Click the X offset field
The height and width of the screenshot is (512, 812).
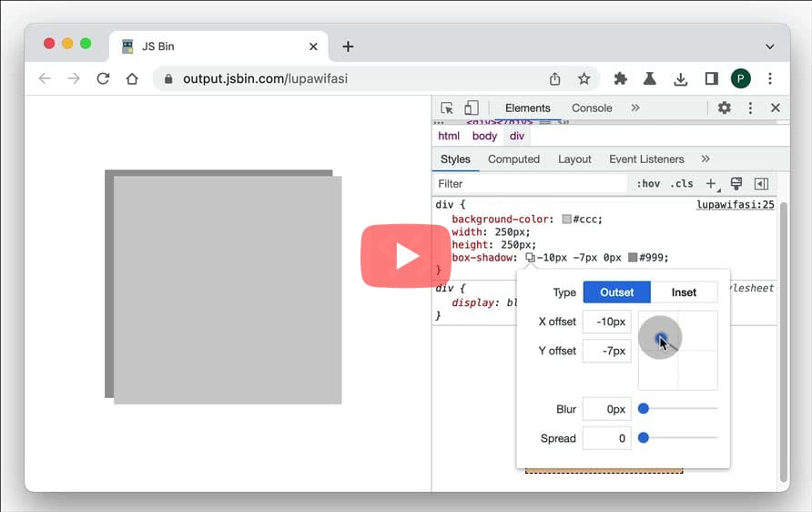(x=607, y=322)
